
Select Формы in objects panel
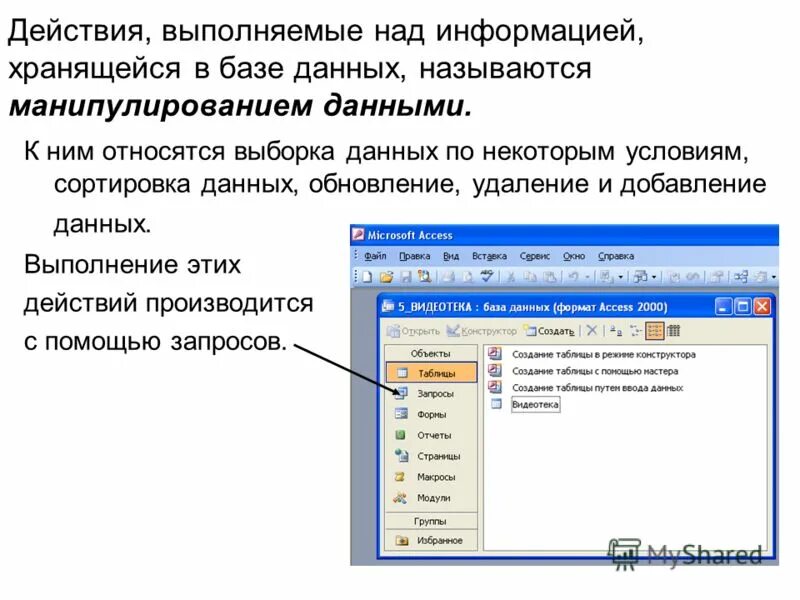(x=431, y=414)
